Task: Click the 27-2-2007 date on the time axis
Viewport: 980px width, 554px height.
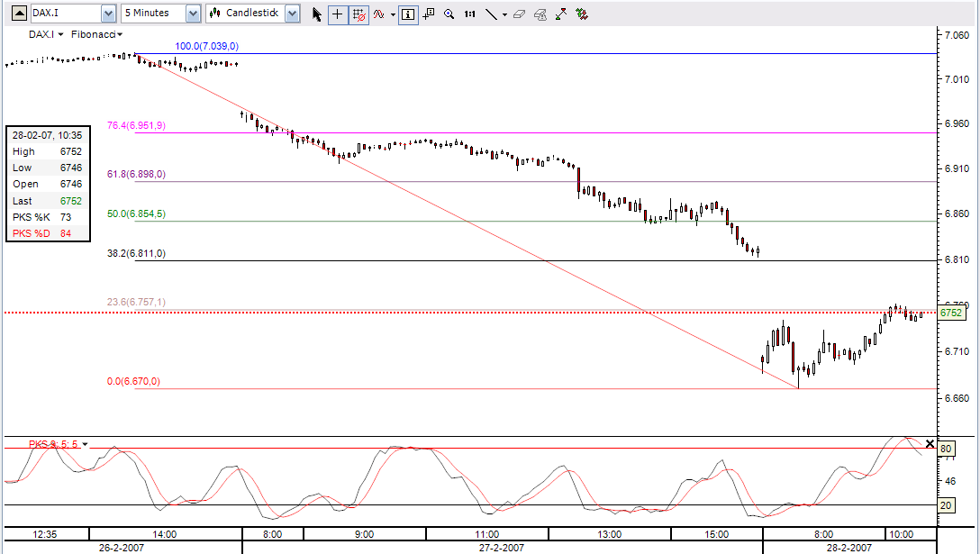Action: coord(501,548)
